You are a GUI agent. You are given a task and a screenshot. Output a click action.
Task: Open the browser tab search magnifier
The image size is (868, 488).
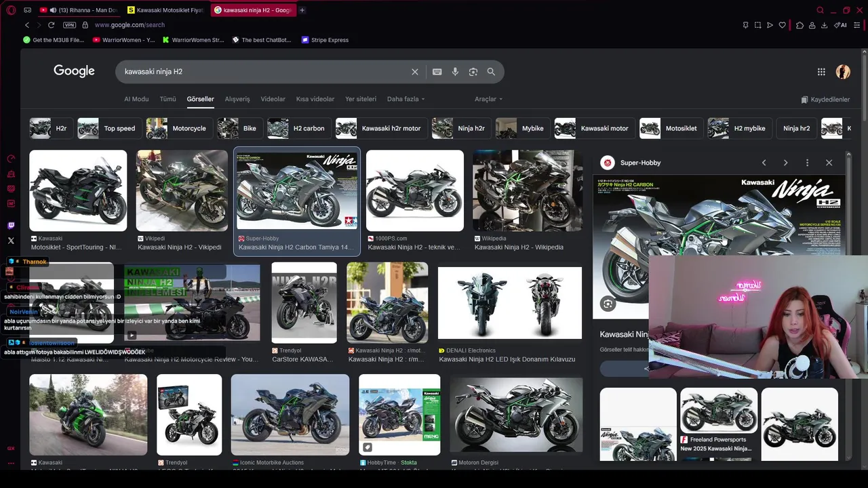(x=820, y=10)
